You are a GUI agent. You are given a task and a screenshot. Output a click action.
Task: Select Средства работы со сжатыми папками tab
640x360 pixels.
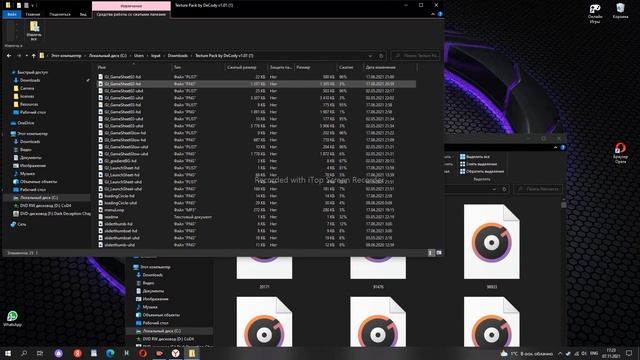coord(131,14)
